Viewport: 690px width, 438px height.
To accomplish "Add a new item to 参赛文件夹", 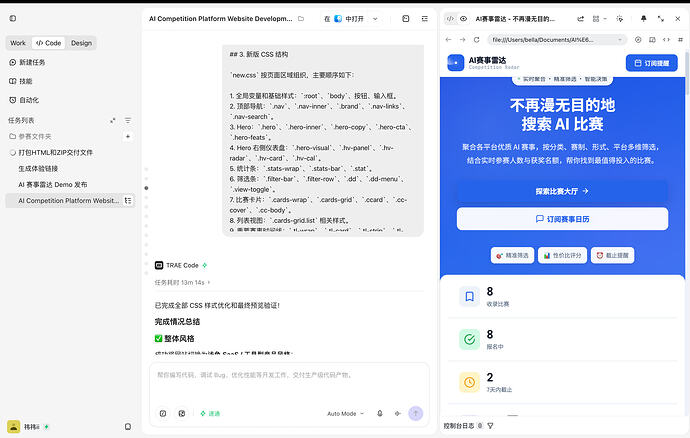I will pyautogui.click(x=128, y=136).
